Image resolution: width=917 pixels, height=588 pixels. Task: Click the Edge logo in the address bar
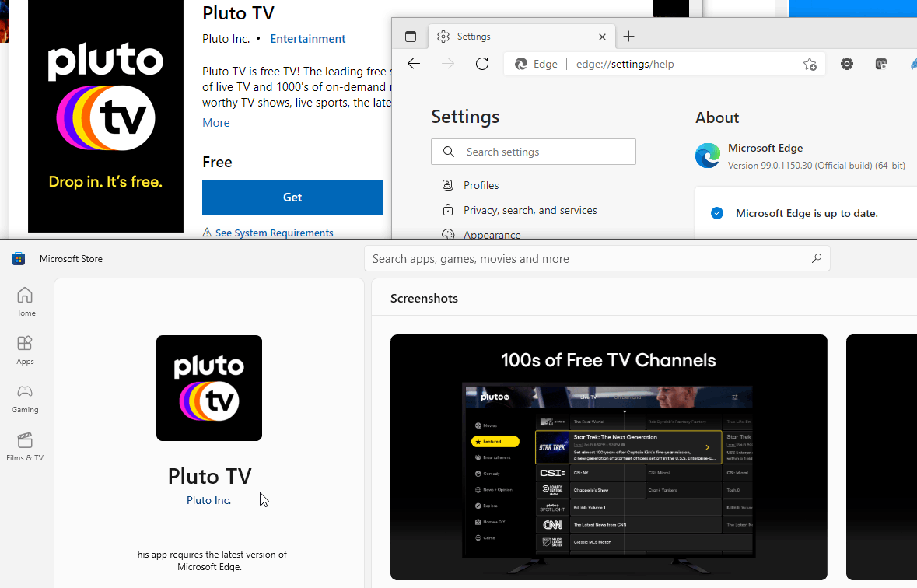521,65
